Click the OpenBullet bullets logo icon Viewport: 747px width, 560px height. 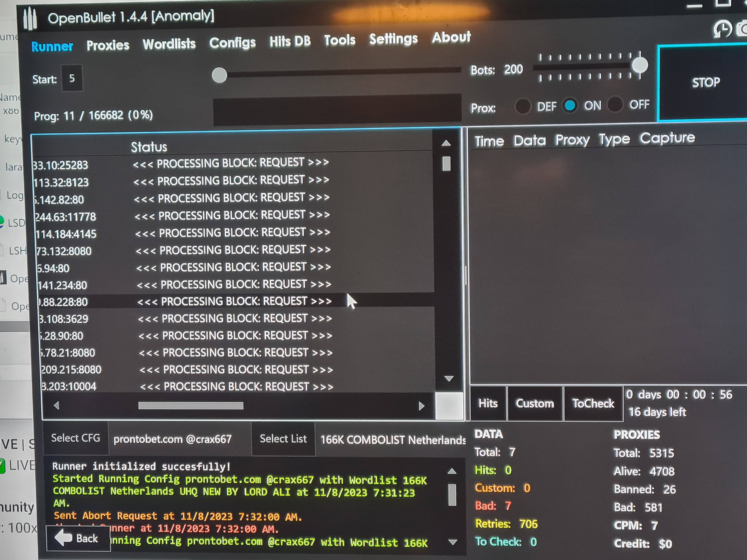pyautogui.click(x=30, y=19)
